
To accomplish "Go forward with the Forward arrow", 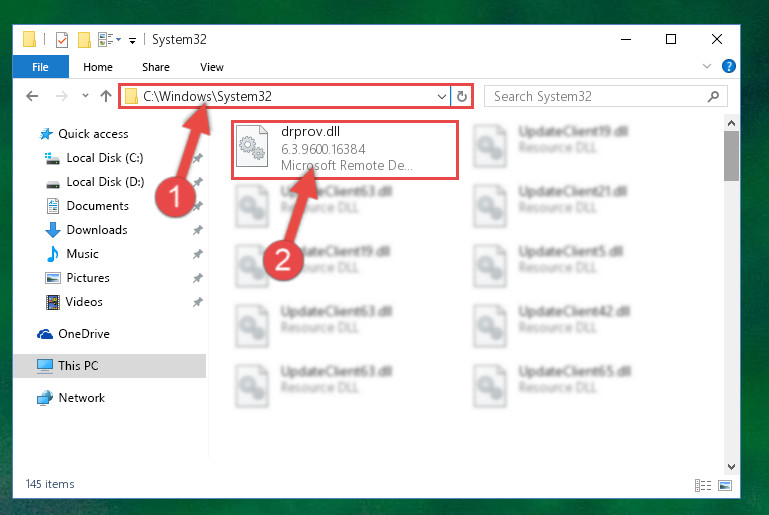I will coord(62,96).
